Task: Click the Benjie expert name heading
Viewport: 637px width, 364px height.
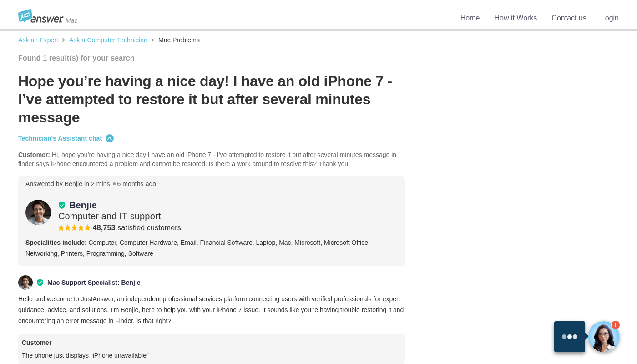Action: (x=83, y=205)
